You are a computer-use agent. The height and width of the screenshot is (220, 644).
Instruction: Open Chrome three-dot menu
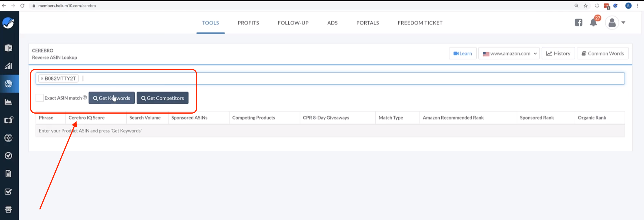pos(637,6)
